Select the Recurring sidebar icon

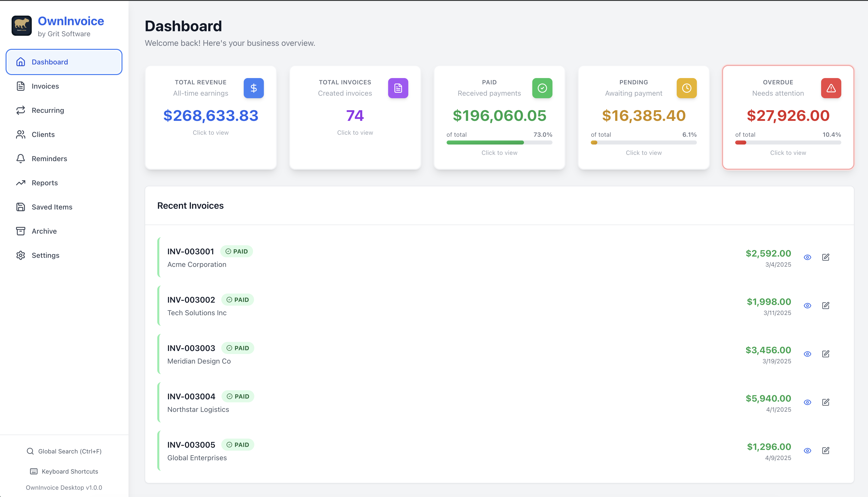click(x=20, y=110)
